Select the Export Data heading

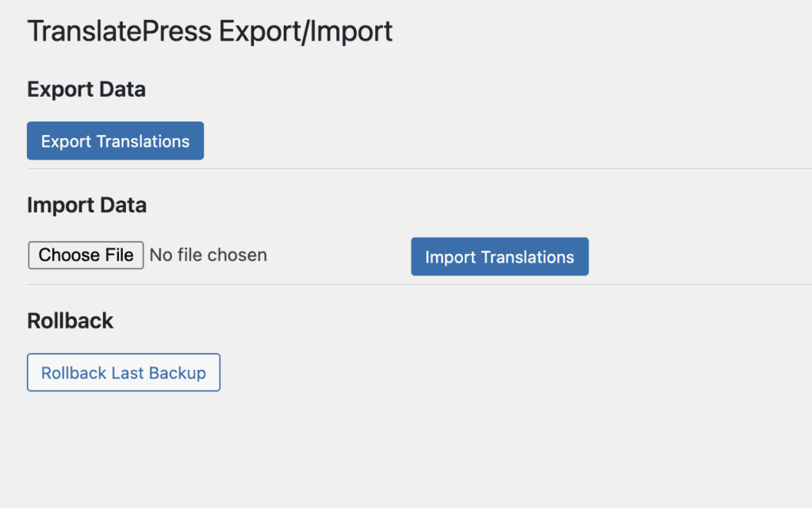(86, 90)
